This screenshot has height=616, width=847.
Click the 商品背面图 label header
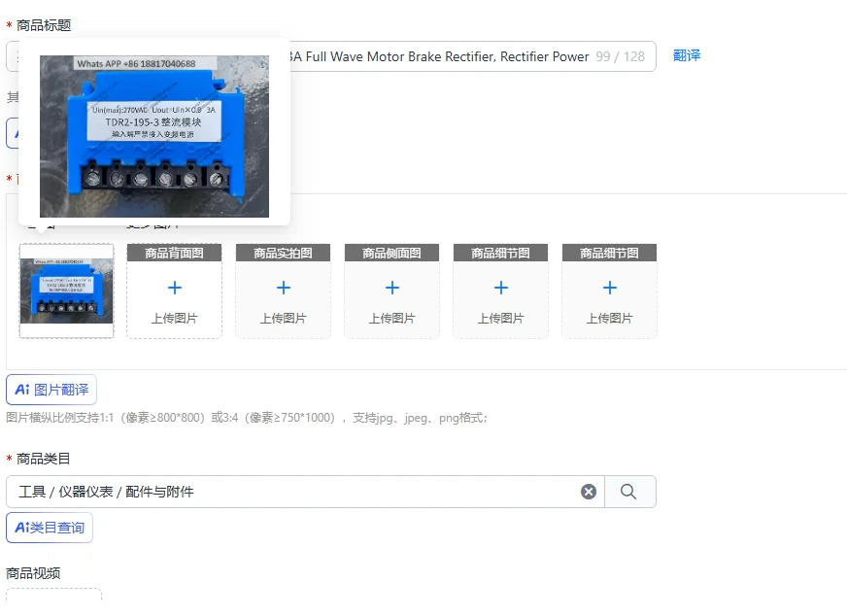coord(175,253)
